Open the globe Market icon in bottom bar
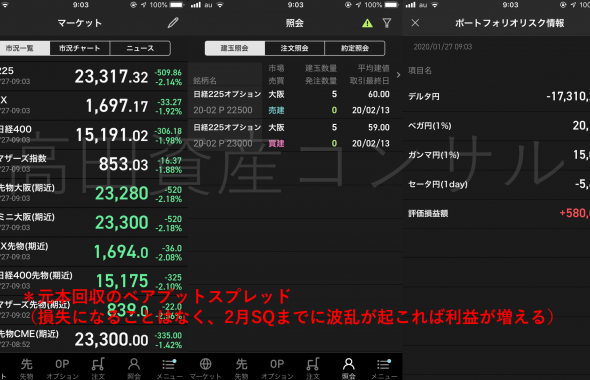This screenshot has height=380, width=590. click(205, 368)
